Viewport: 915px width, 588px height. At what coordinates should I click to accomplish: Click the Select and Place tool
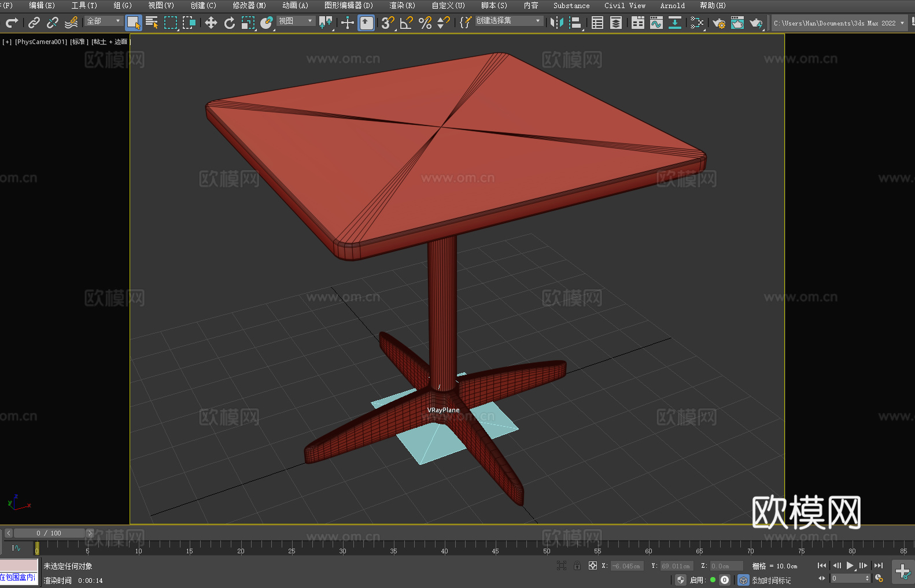(x=267, y=23)
